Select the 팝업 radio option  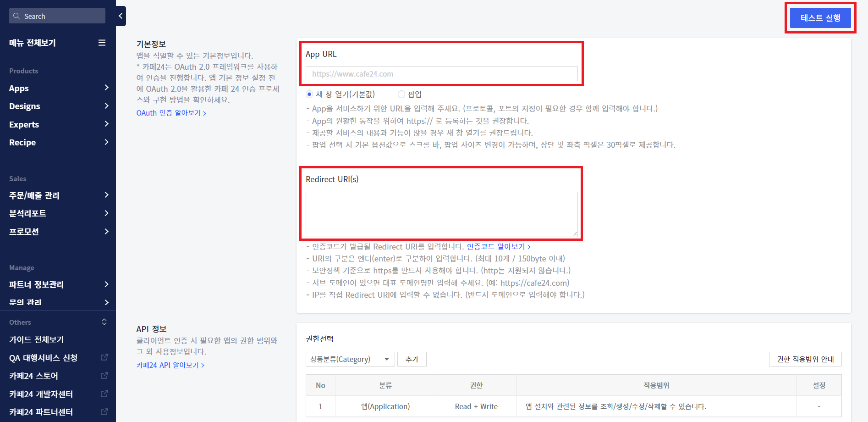coord(401,94)
